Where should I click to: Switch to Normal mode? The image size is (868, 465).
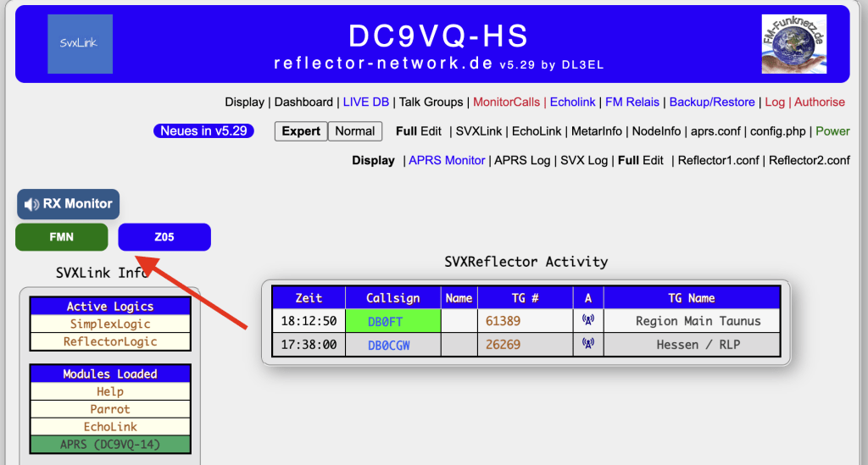click(x=354, y=131)
